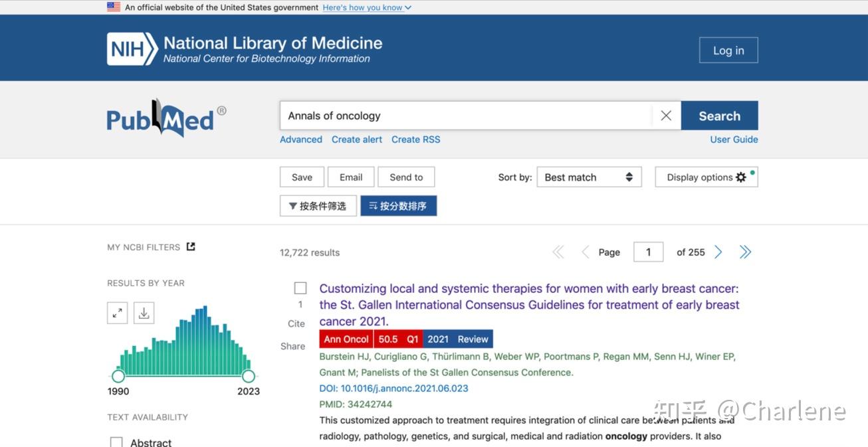The width and height of the screenshot is (868, 447).
Task: Expand the results-by-year chart to fullscreen
Action: (x=117, y=312)
